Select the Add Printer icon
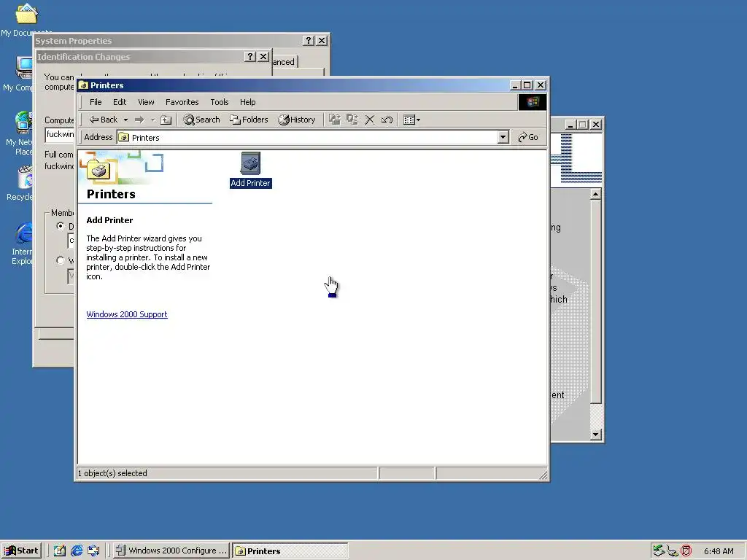 tap(251, 170)
